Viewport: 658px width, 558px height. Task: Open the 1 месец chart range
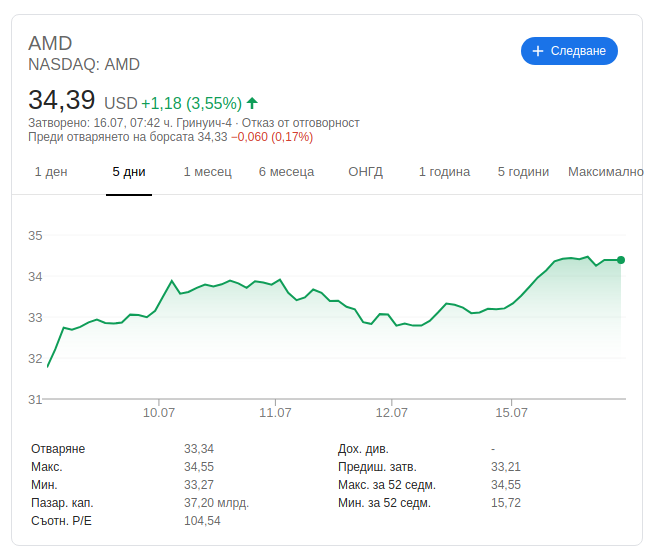click(x=208, y=172)
